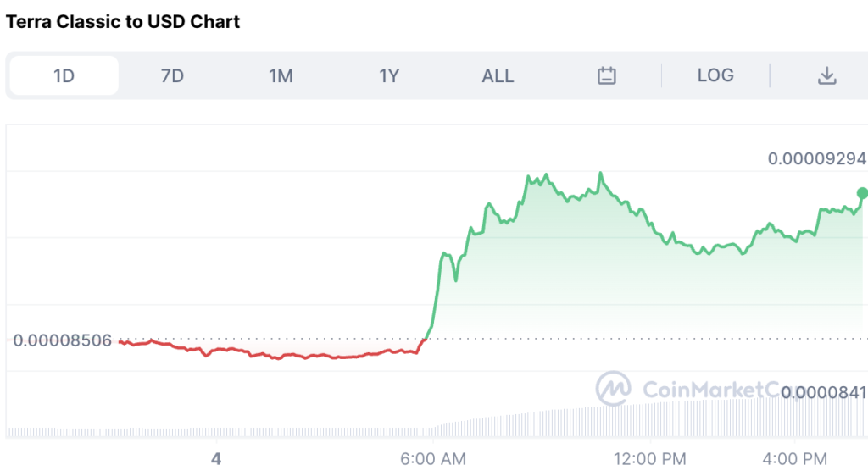This screenshot has height=476, width=868.
Task: Click the peak of the green price line
Action: 601,173
